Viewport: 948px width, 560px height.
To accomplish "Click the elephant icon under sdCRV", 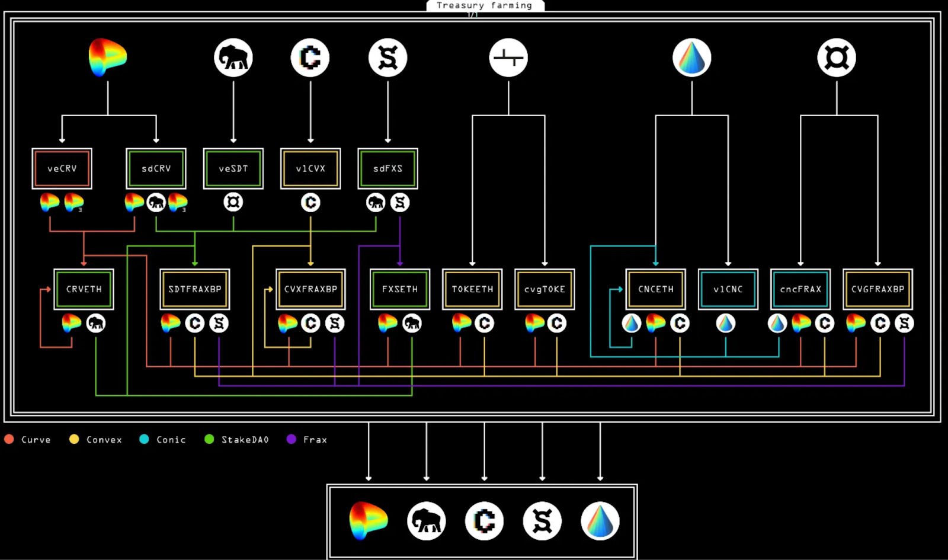I will [x=156, y=203].
